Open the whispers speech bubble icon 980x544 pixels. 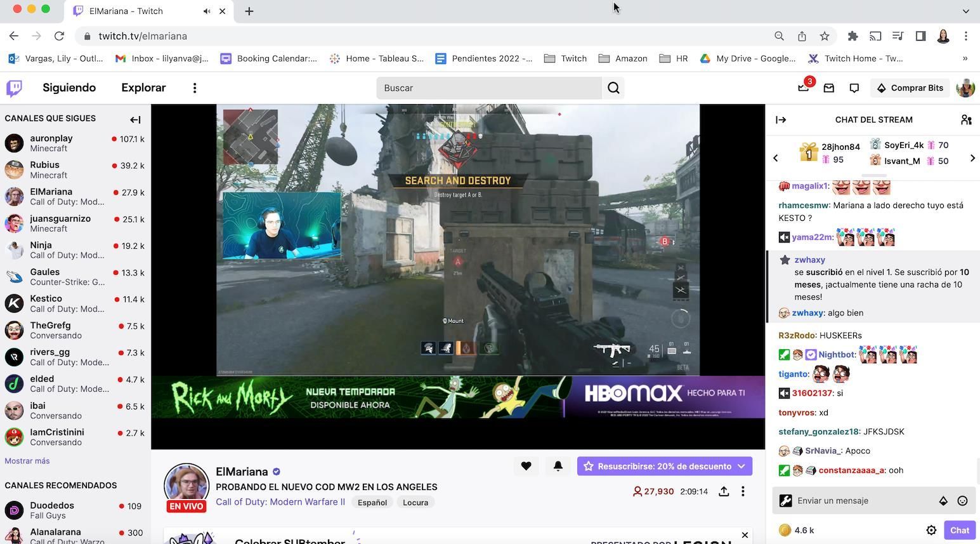pyautogui.click(x=854, y=88)
